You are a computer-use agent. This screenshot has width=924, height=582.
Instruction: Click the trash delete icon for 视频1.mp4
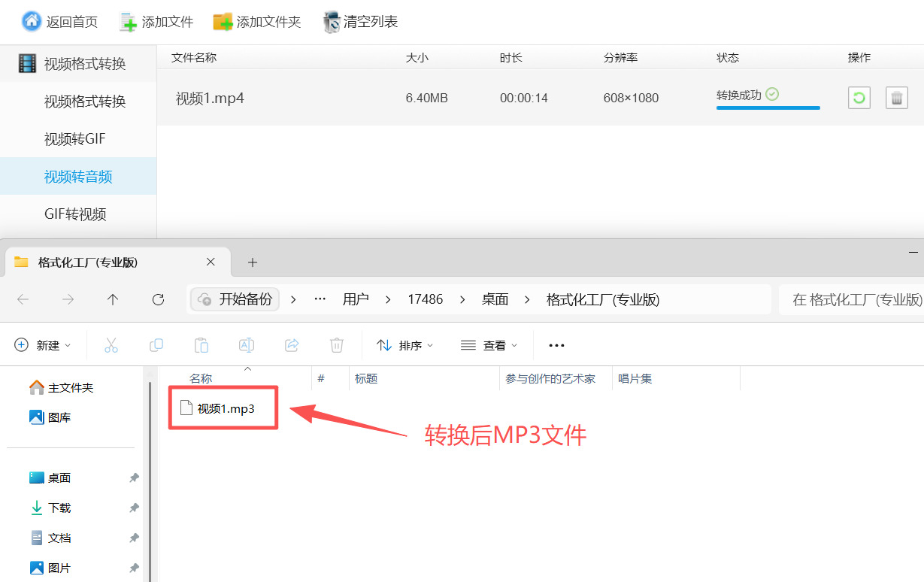[x=897, y=98]
